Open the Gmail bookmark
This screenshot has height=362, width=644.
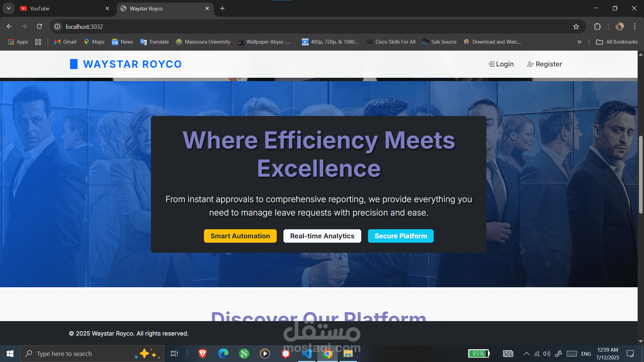(65, 42)
